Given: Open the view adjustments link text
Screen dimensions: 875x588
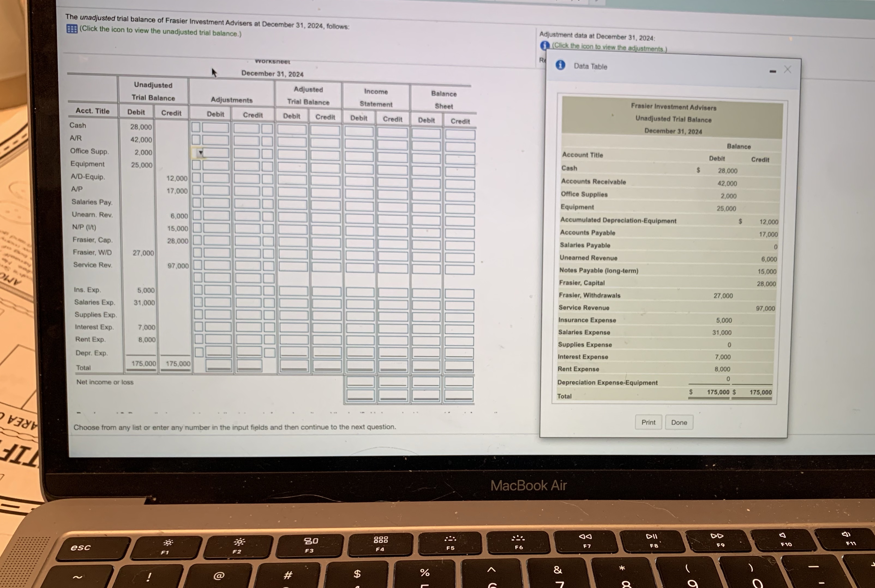Looking at the screenshot, I should click(x=609, y=47).
